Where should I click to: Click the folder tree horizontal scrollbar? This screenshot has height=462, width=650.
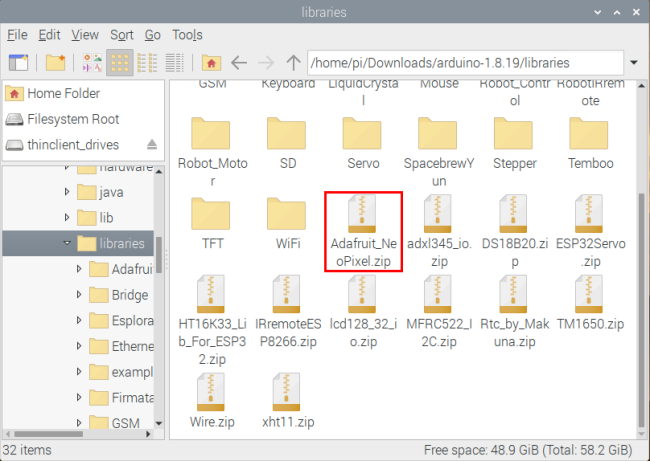pos(49,434)
